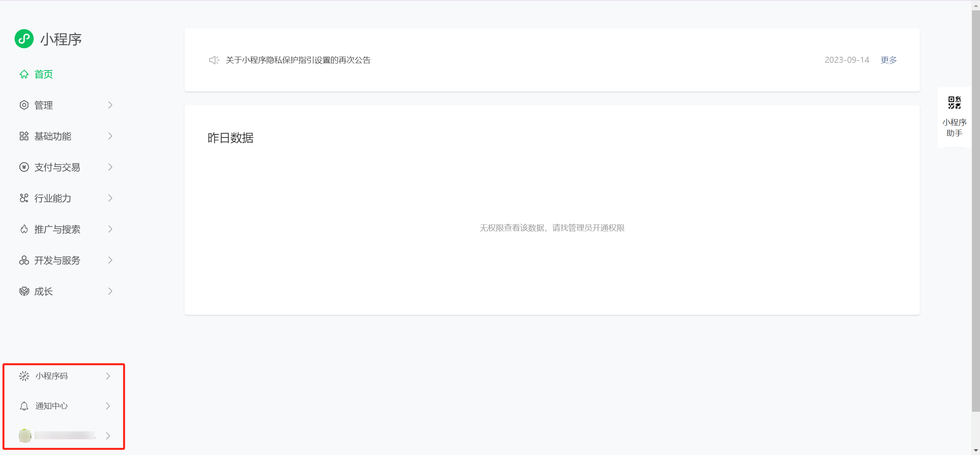Expand the 行业能力 submenu arrow

click(110, 198)
